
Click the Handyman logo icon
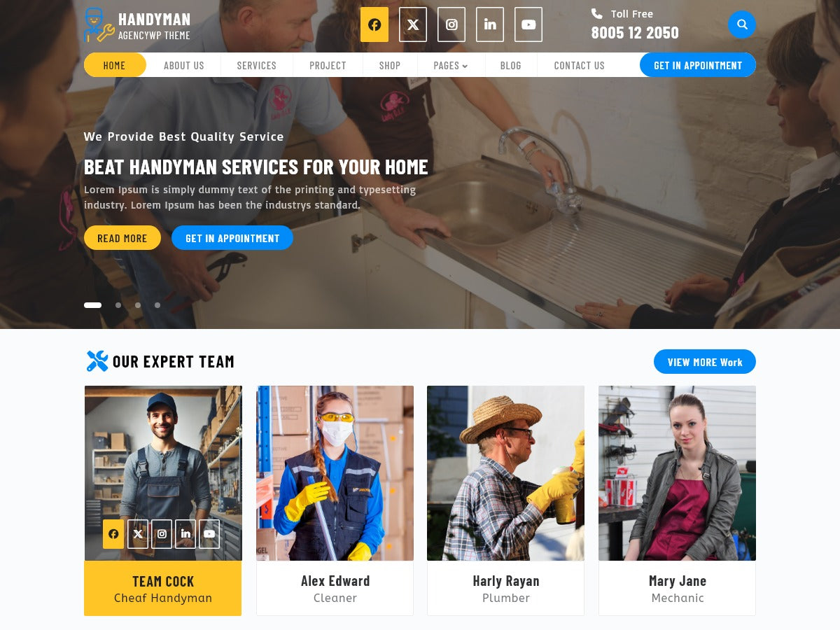99,24
